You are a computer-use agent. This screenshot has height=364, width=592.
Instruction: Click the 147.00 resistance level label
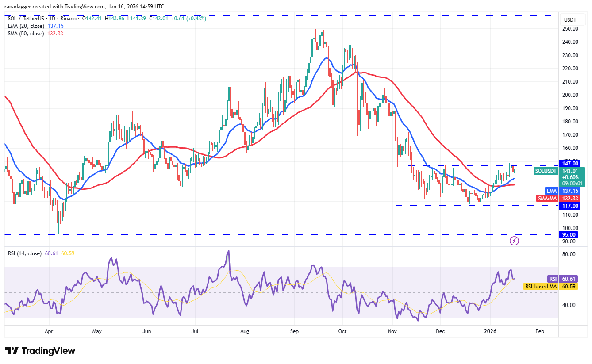pyautogui.click(x=570, y=164)
